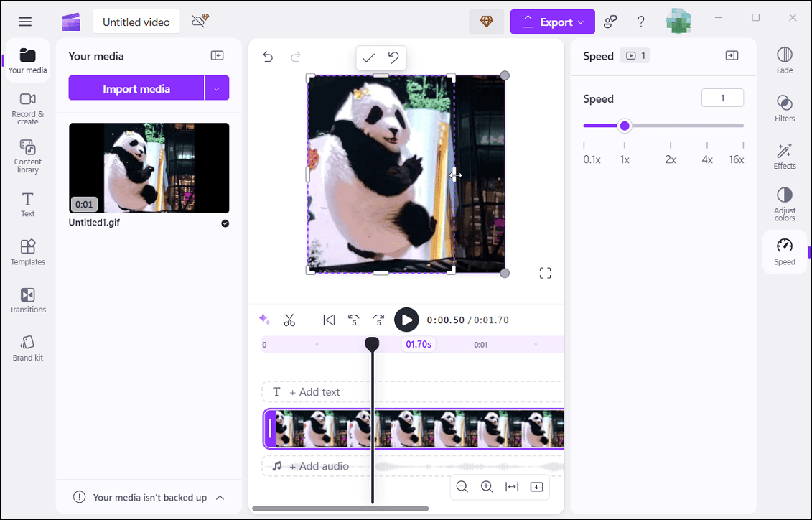Zoom in on the timeline
The height and width of the screenshot is (520, 812).
click(487, 486)
